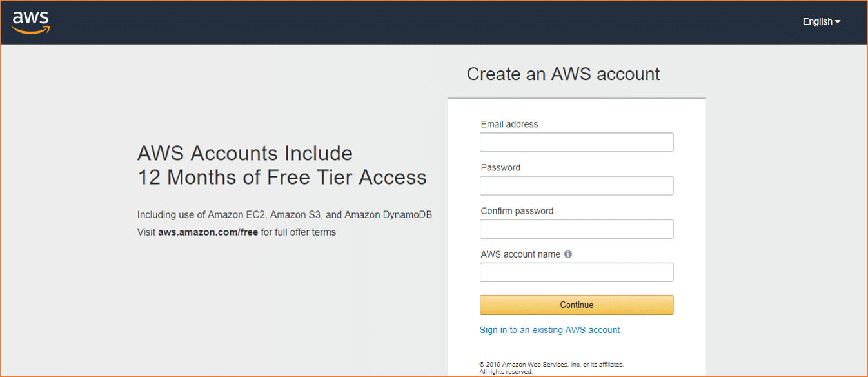
Task: Click the Confirm password label text
Action: pos(517,210)
